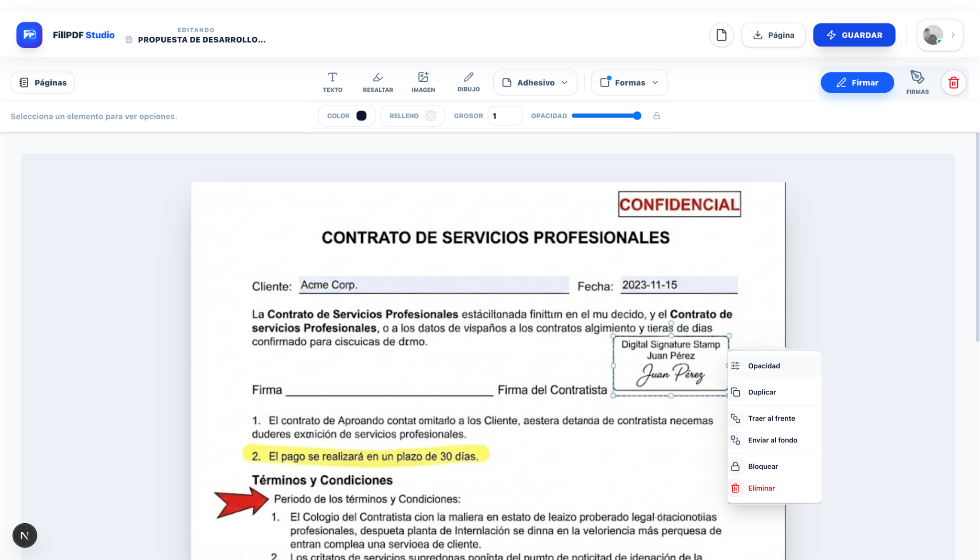
Task: Click the Eliminar option in the context menu
Action: 761,488
